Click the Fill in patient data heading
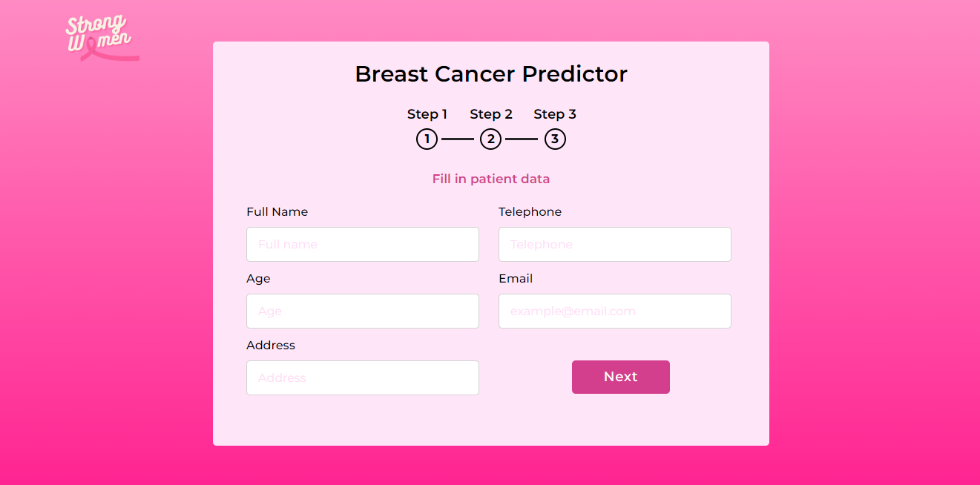 click(490, 179)
